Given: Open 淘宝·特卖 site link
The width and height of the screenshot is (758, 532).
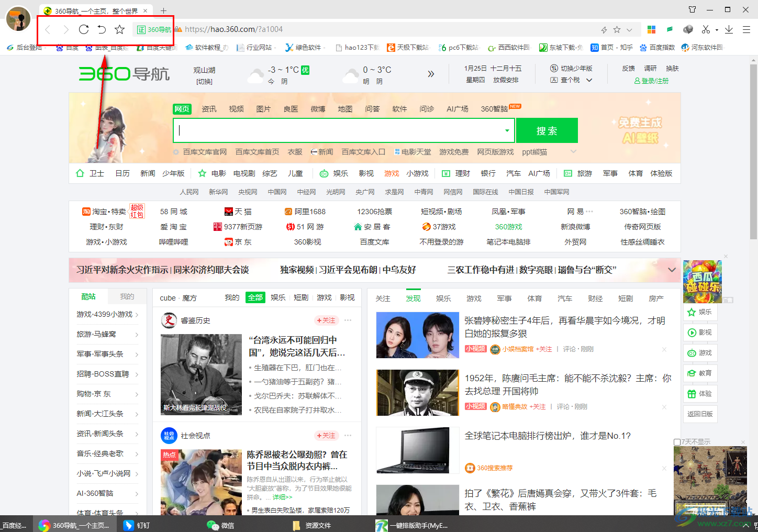Looking at the screenshot, I should [x=104, y=212].
